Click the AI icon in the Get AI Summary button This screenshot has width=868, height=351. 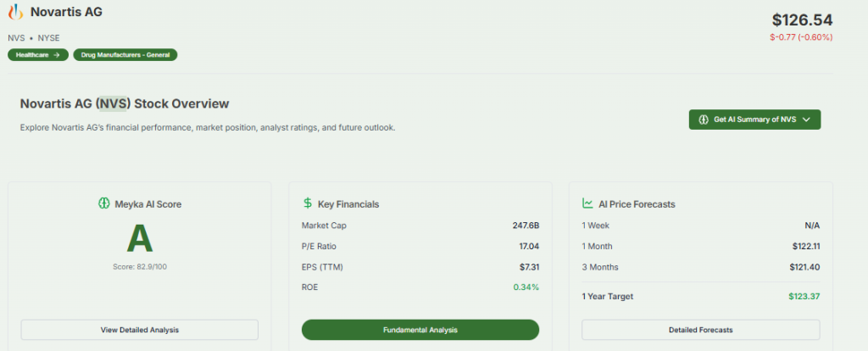pyautogui.click(x=704, y=120)
